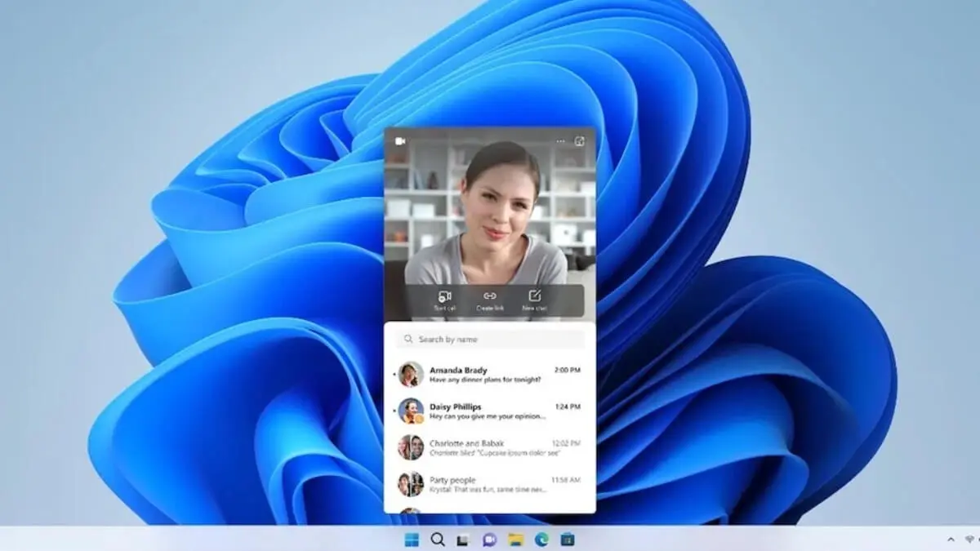Viewport: 980px width, 551px height.
Task: Compose a new chat with the pencil icon
Action: click(x=533, y=296)
